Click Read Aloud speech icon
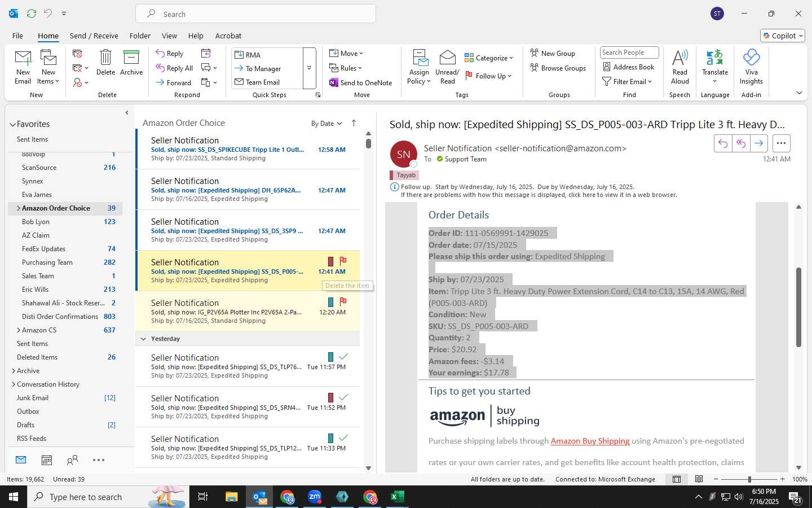This screenshot has height=508, width=812. pyautogui.click(x=679, y=67)
